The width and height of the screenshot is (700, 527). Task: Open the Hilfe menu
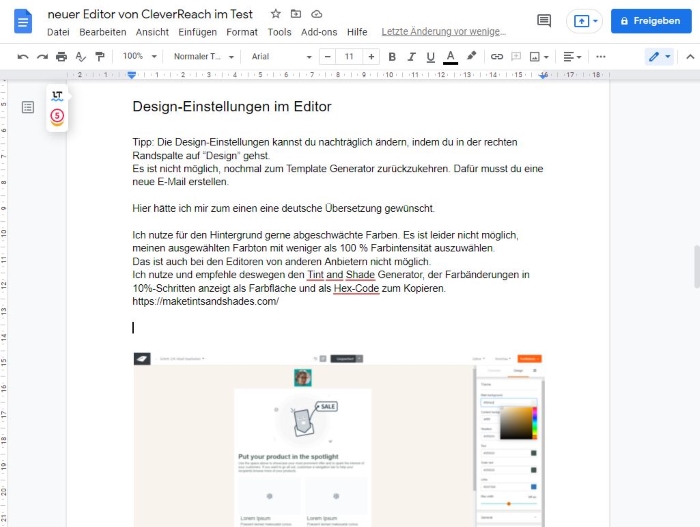pos(357,32)
